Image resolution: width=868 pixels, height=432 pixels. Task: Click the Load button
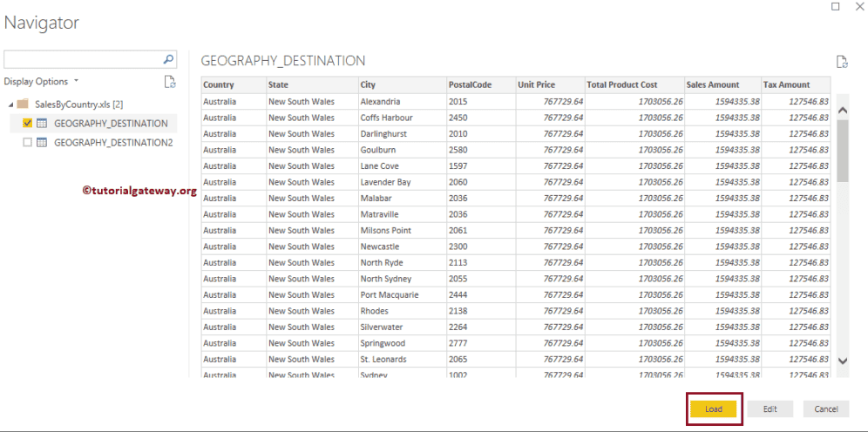pos(714,408)
